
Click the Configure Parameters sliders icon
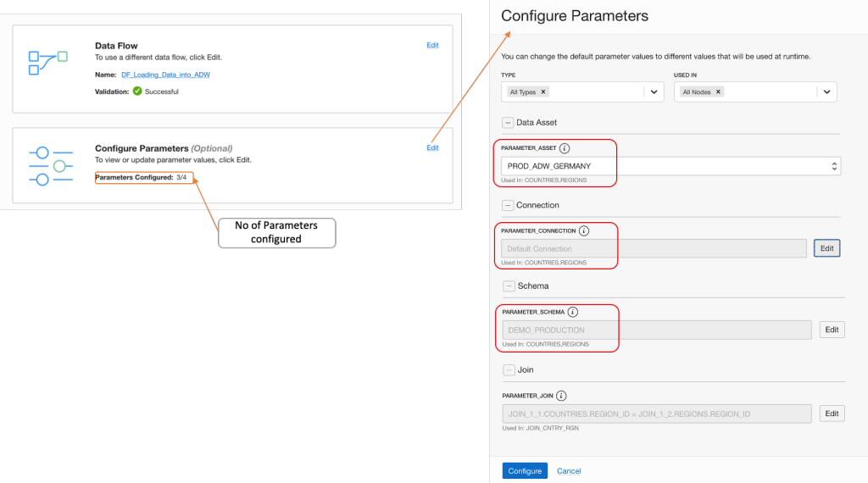point(51,166)
